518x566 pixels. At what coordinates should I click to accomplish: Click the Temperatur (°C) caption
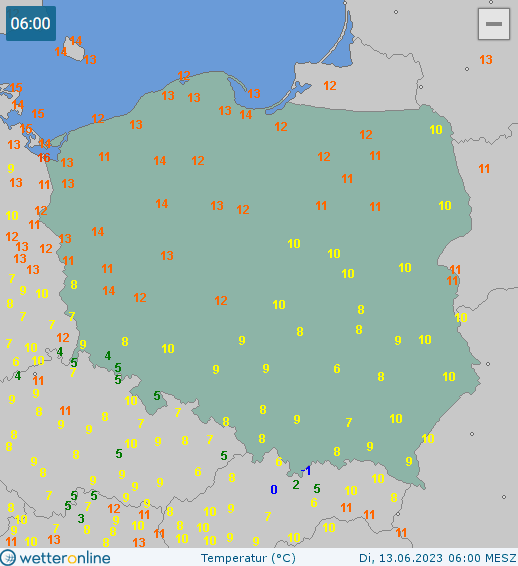[248, 558]
